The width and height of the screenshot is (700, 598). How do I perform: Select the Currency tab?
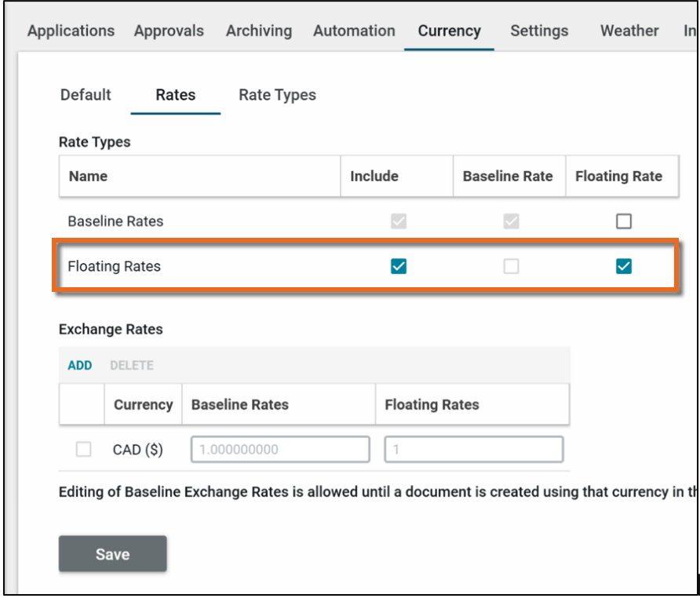pos(449,31)
